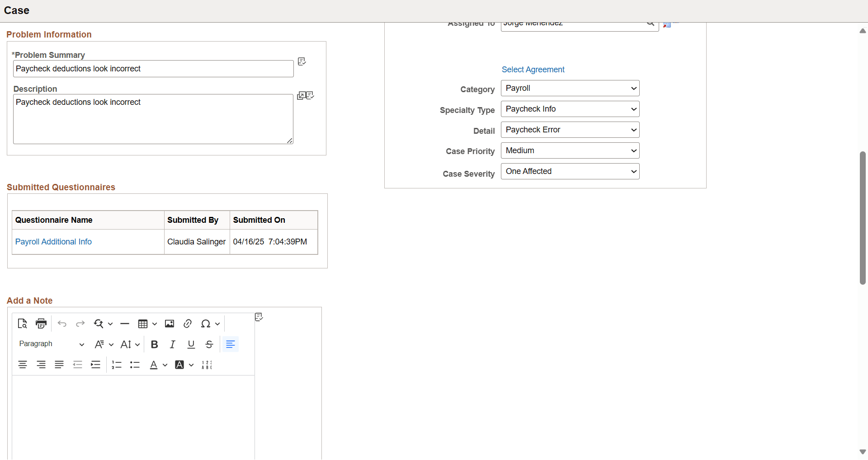868x460 pixels.
Task: Toggle bold formatting in the note
Action: click(154, 344)
